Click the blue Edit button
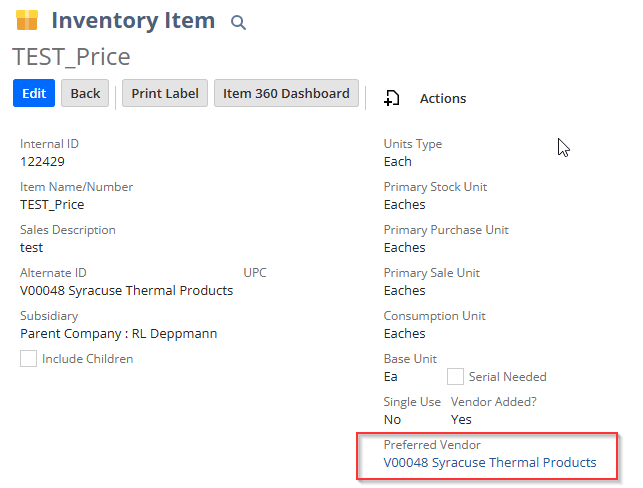This screenshot has height=488, width=643. (x=34, y=93)
